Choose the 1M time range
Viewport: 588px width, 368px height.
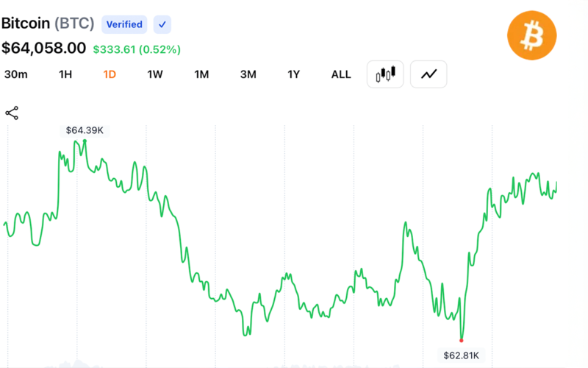click(201, 74)
